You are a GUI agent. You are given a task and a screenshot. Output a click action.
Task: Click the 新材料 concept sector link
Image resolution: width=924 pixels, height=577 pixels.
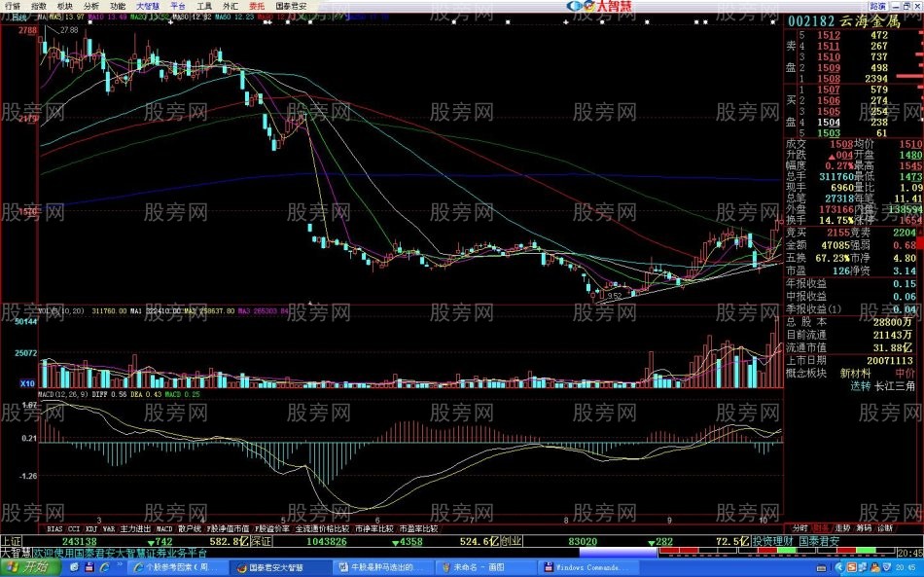tap(855, 374)
